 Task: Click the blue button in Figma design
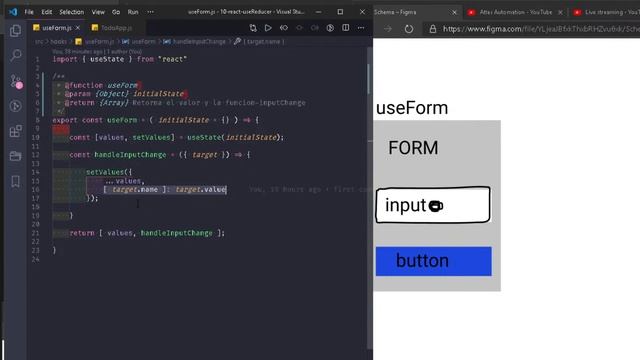(x=433, y=261)
